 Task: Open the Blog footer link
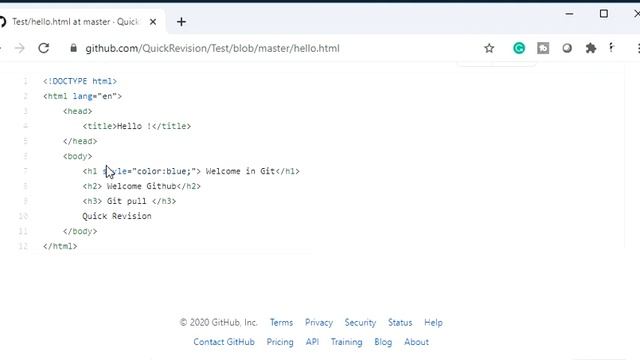(383, 342)
